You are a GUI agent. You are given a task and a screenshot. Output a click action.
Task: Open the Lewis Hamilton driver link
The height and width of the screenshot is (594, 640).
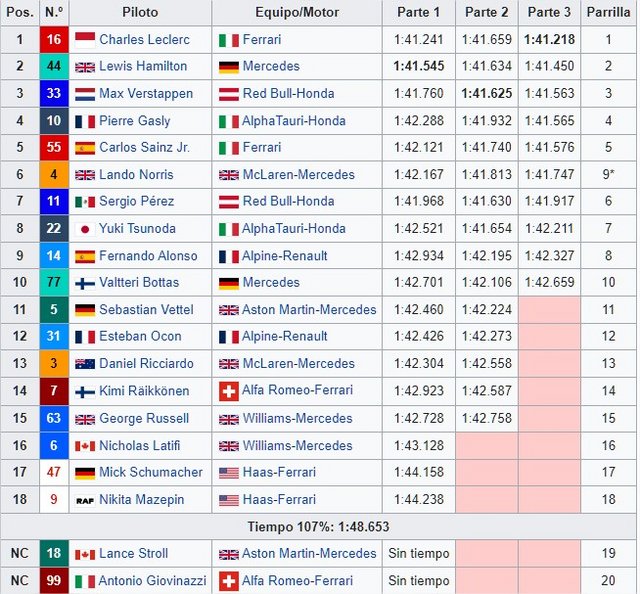click(x=143, y=66)
